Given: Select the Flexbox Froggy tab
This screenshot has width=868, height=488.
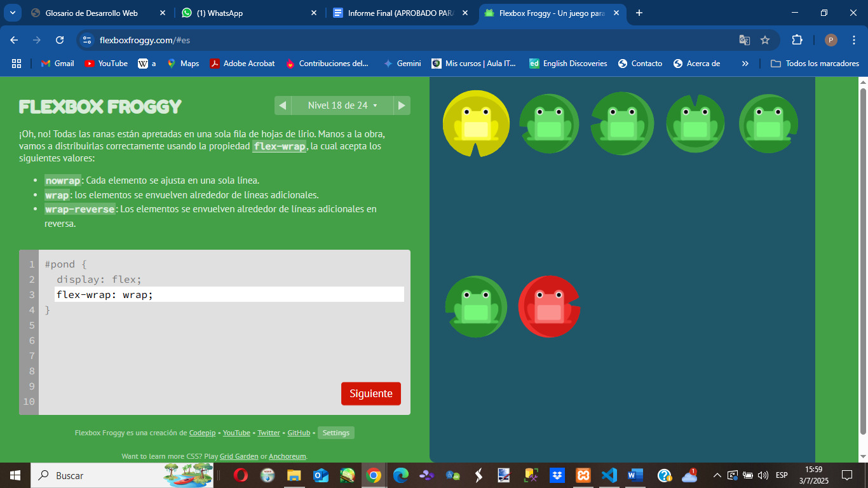Looking at the screenshot, I should point(551,13).
